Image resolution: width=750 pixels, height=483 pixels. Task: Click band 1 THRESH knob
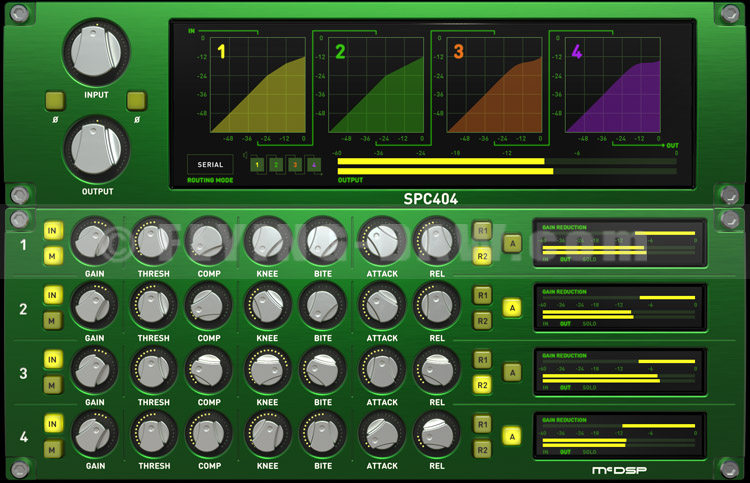click(153, 241)
